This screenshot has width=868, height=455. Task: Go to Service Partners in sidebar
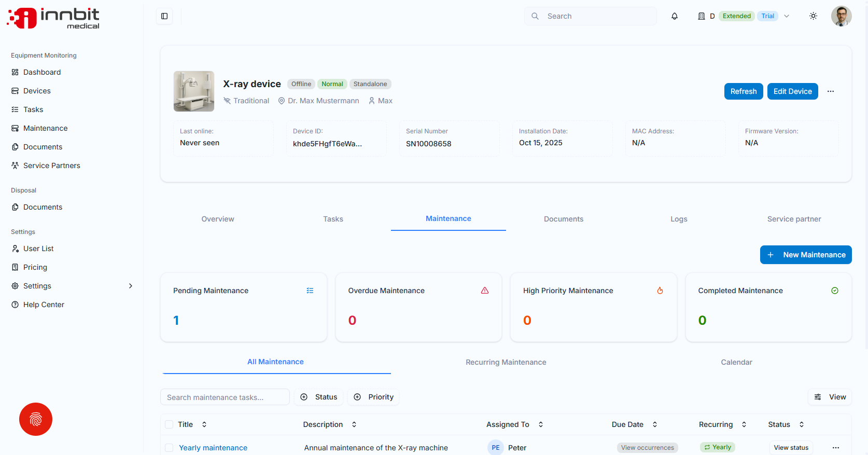(52, 166)
